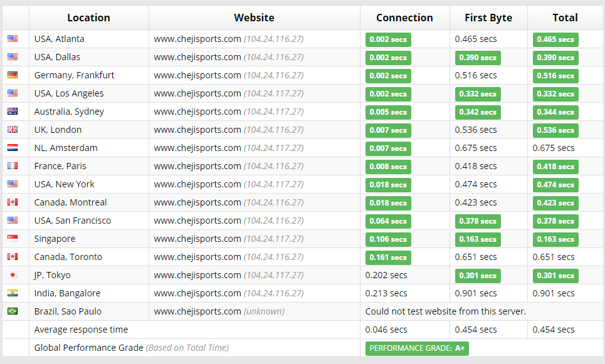The height and width of the screenshot is (364, 605).
Task: Click the Location column header
Action: pyautogui.click(x=89, y=18)
